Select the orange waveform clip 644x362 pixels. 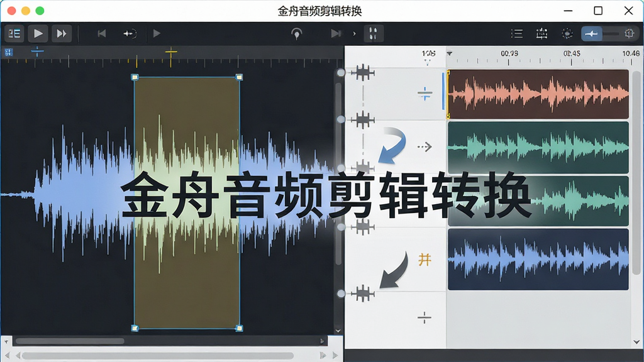(538, 94)
